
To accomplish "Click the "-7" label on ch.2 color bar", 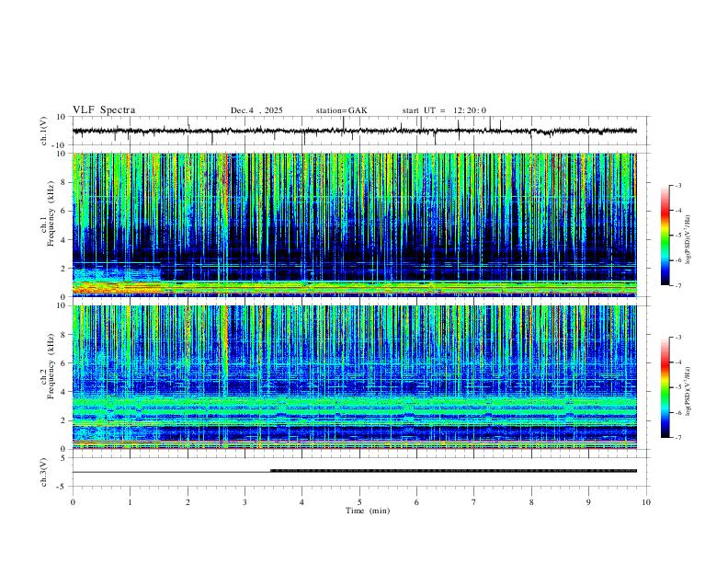I will (677, 438).
